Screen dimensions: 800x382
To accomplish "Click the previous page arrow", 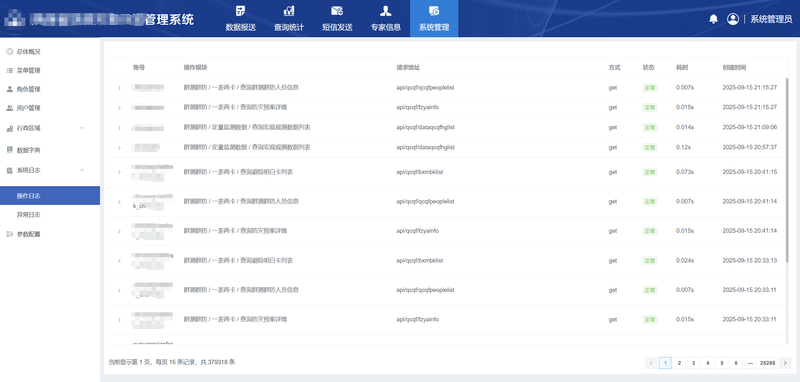I will coord(651,363).
